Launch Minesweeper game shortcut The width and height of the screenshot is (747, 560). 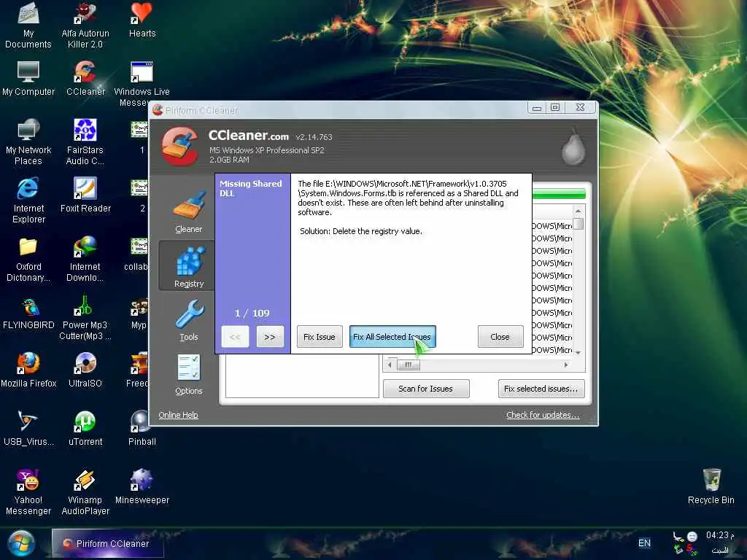point(142,486)
